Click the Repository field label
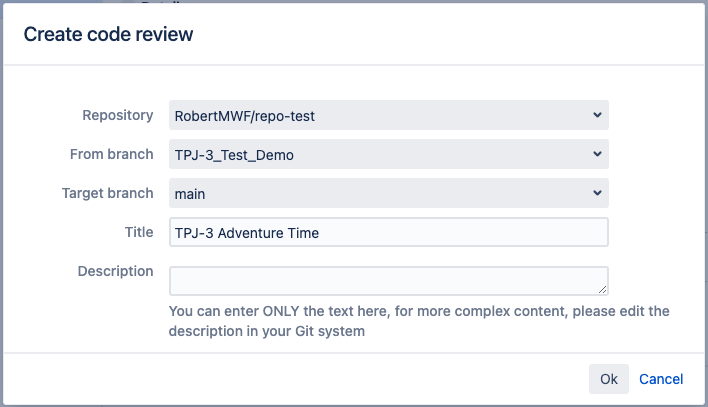Image resolution: width=708 pixels, height=407 pixels. pos(117,115)
